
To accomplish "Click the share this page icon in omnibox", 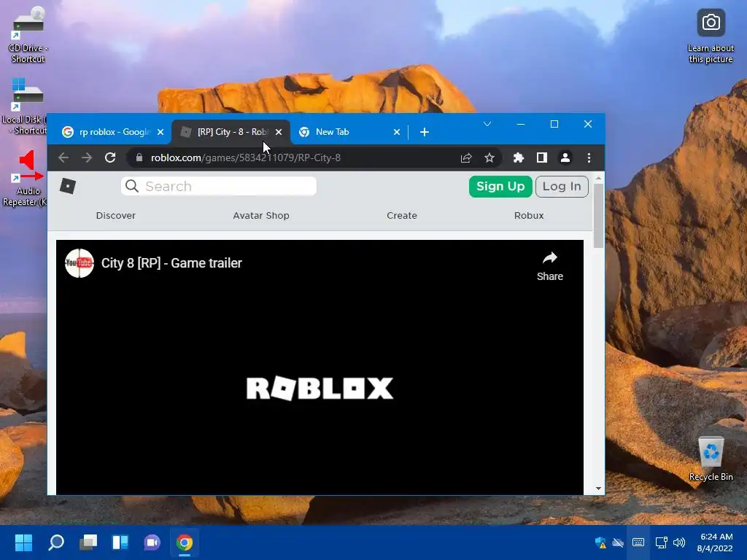I will pos(466,157).
